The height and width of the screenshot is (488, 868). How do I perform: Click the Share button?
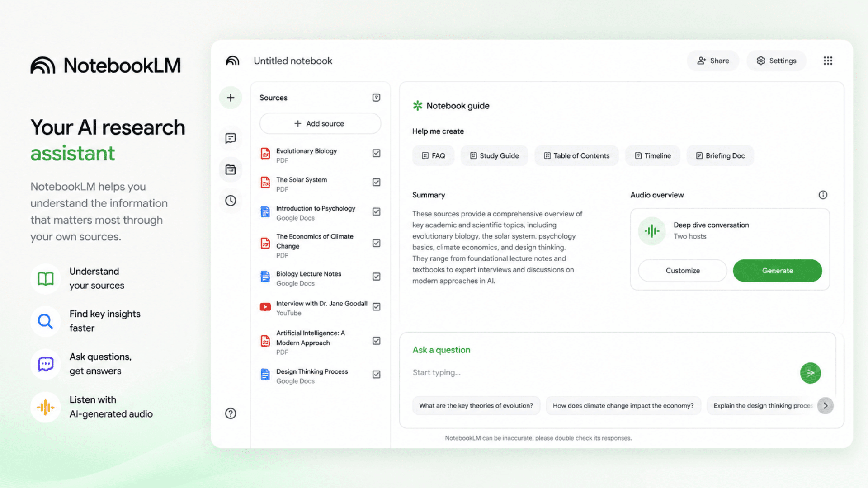point(713,61)
